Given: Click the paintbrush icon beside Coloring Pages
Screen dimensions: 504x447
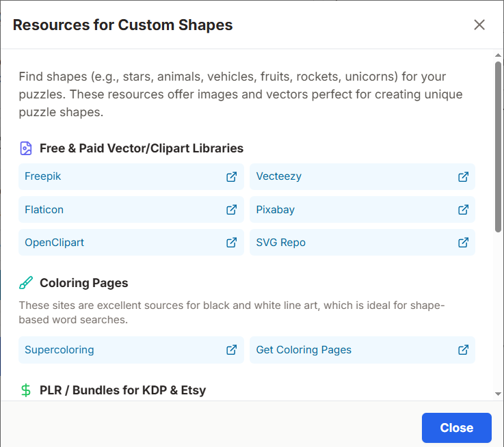Looking at the screenshot, I should coord(26,283).
